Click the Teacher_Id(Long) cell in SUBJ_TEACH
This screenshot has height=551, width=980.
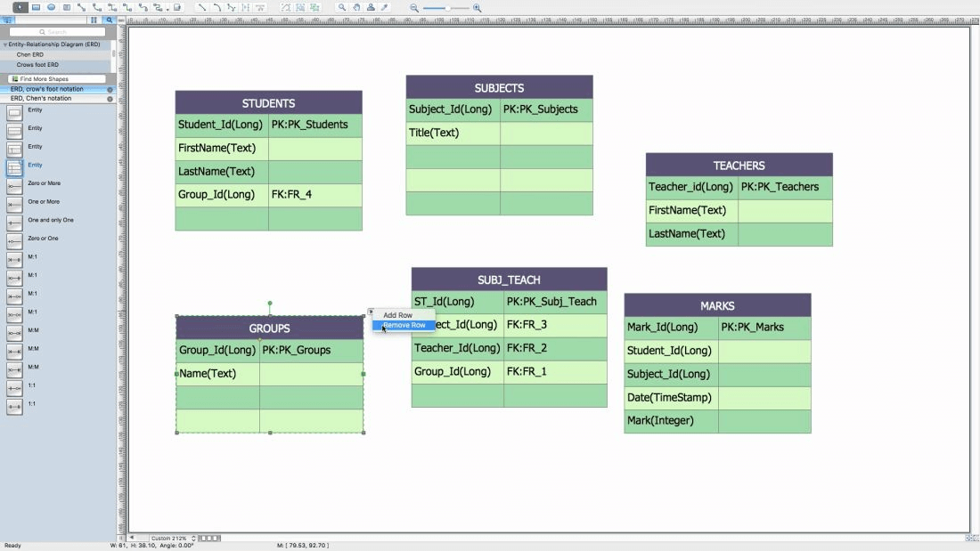pyautogui.click(x=458, y=349)
